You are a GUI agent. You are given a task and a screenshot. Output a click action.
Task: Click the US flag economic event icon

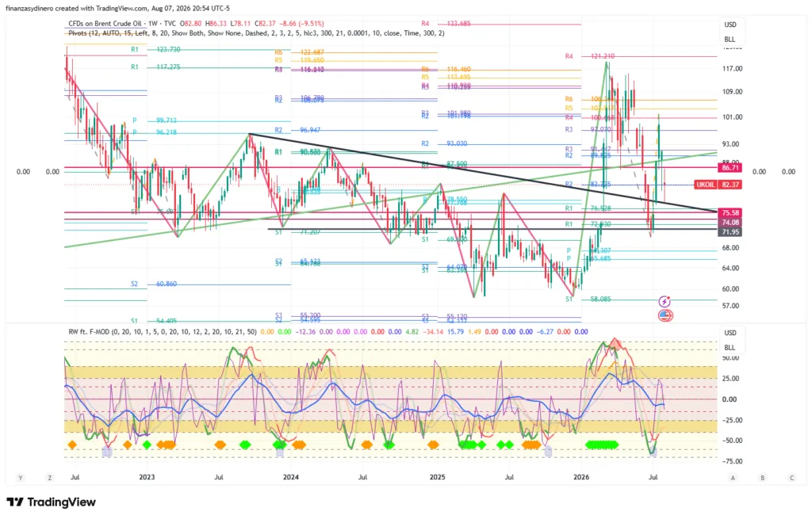click(665, 315)
